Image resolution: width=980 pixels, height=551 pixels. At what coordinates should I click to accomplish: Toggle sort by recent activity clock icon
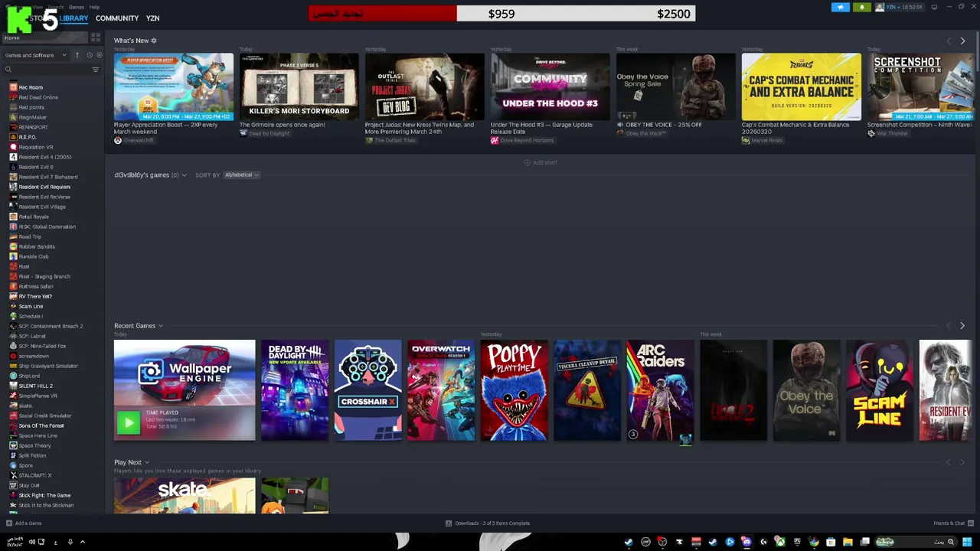tap(89, 55)
